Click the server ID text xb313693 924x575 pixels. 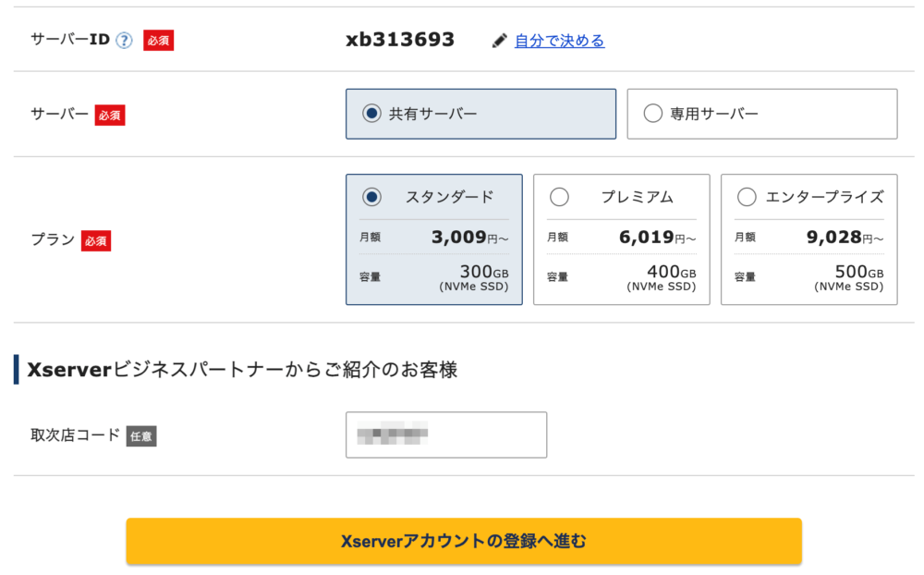[x=400, y=40]
